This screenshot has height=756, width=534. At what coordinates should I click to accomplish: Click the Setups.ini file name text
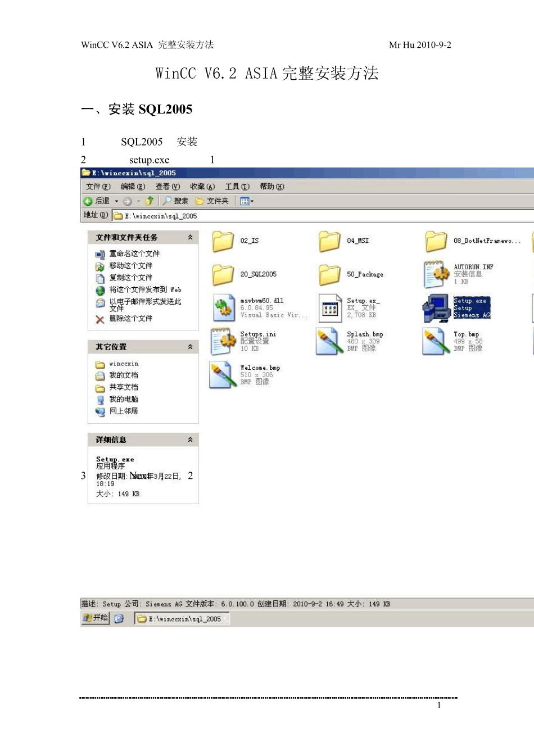click(x=258, y=334)
